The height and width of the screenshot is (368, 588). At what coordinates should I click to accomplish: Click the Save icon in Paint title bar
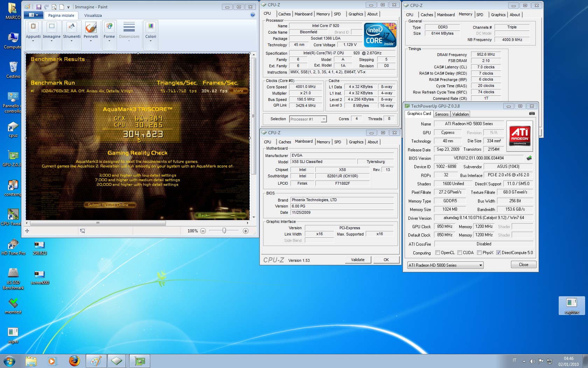click(38, 7)
